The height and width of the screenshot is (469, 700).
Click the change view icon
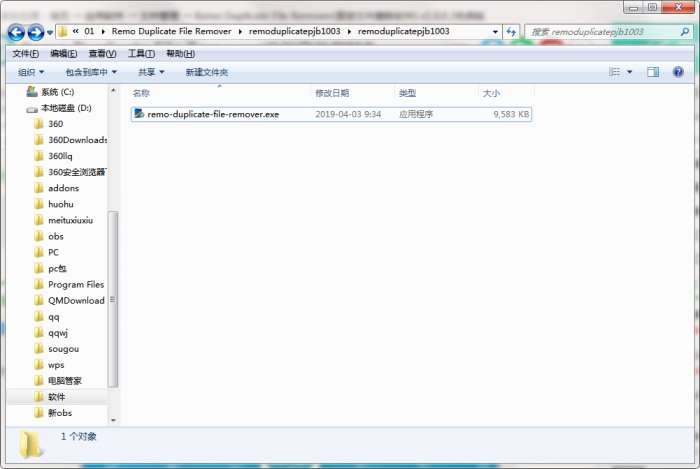tap(614, 72)
